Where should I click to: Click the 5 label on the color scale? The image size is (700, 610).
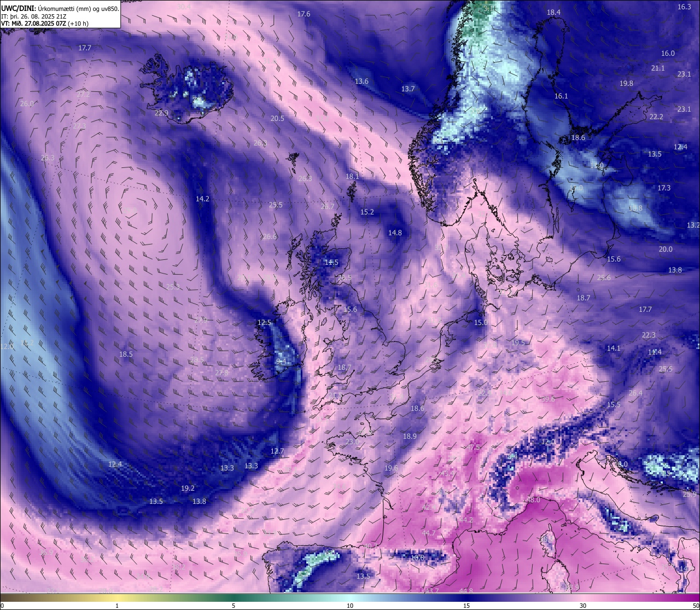234,606
